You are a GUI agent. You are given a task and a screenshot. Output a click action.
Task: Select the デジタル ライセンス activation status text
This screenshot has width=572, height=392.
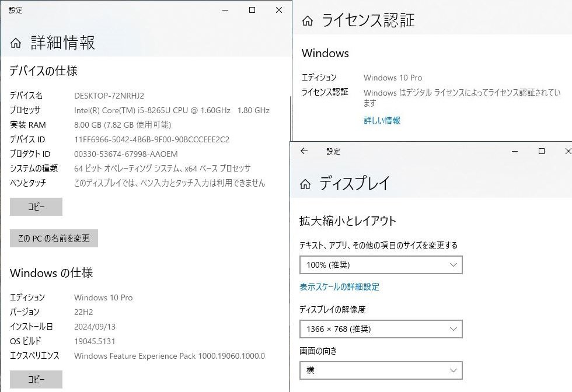pyautogui.click(x=462, y=98)
